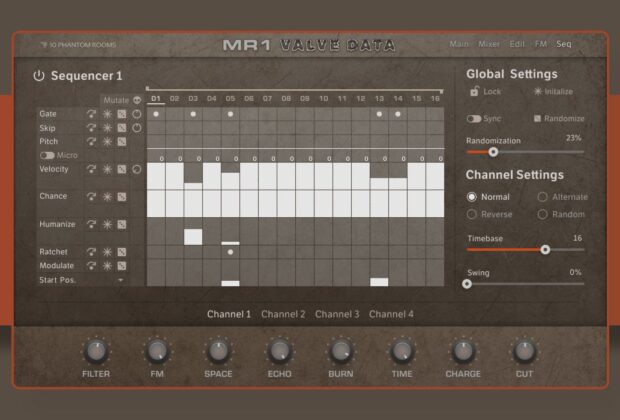Click the Ratchet row shift arrow icon
The image size is (620, 420).
tap(91, 252)
